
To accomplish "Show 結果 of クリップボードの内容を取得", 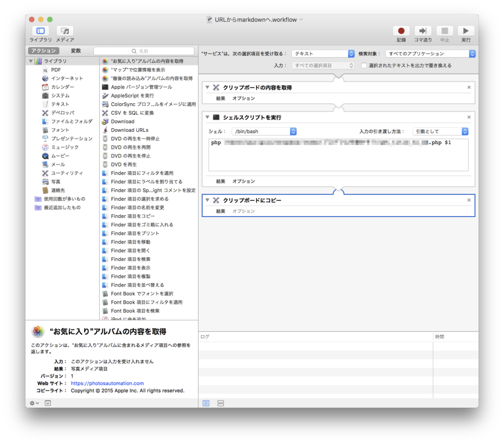I will coord(220,98).
